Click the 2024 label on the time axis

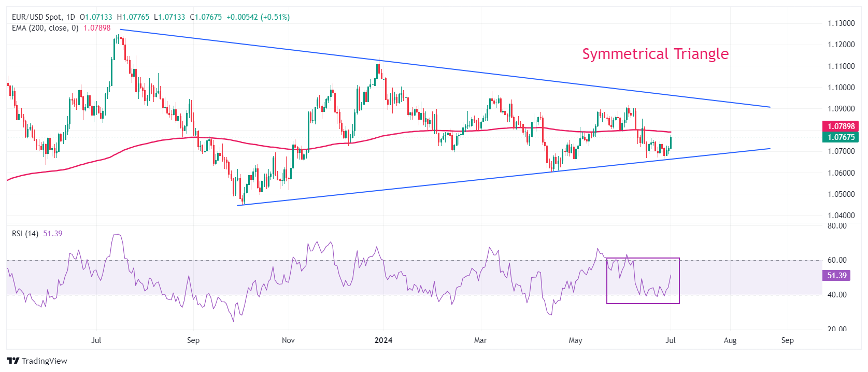[383, 340]
